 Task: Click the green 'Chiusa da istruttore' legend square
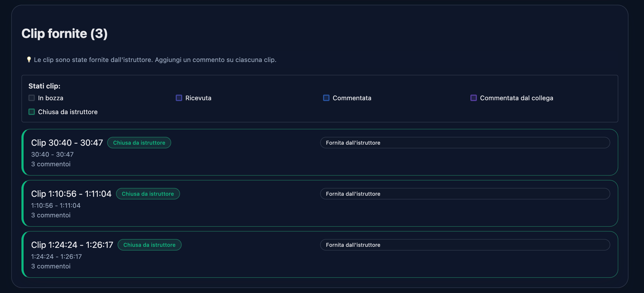(x=32, y=112)
